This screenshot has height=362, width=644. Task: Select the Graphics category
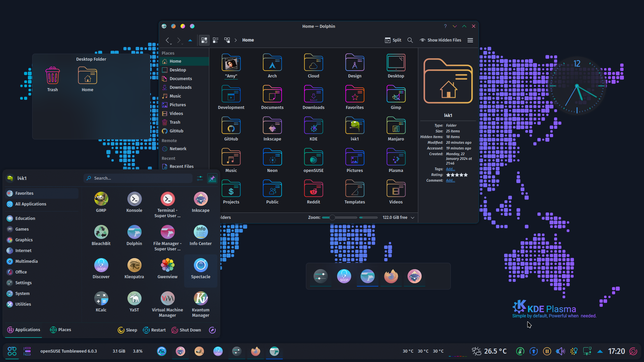pos(42,240)
